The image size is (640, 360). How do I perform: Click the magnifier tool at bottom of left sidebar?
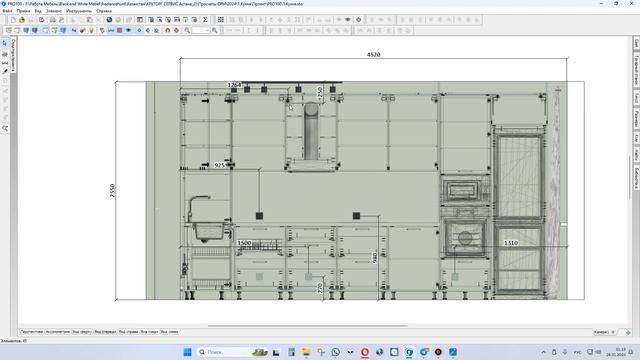5,128
